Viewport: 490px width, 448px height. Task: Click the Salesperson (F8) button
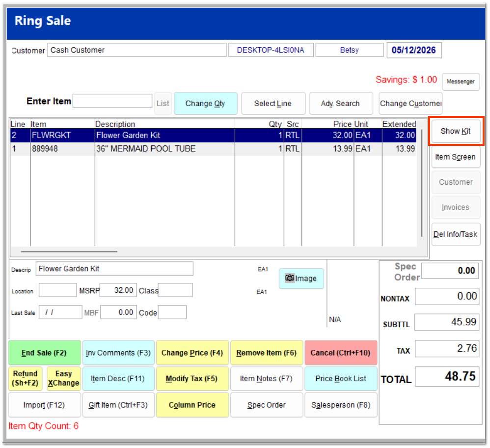341,405
